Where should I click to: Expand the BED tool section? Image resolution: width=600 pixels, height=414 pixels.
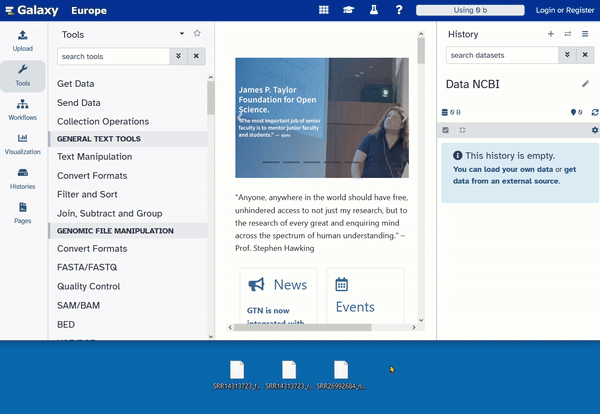pyautogui.click(x=66, y=325)
